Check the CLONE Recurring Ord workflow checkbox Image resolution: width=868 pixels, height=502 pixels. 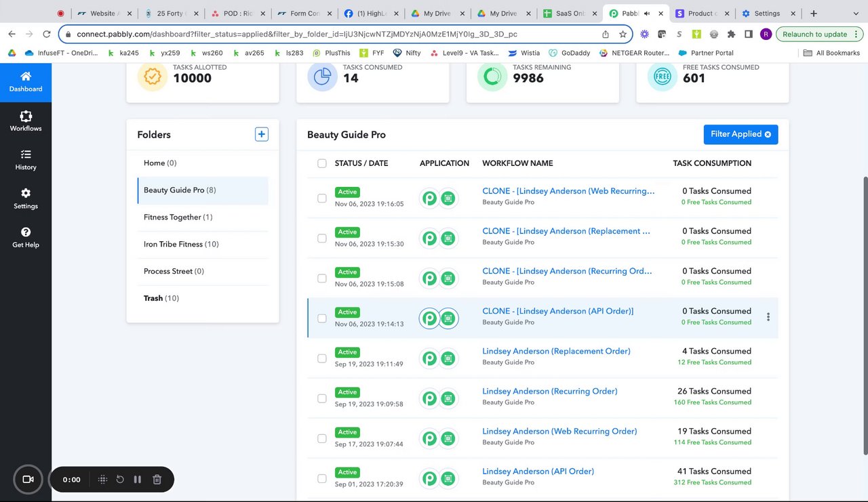click(x=322, y=278)
